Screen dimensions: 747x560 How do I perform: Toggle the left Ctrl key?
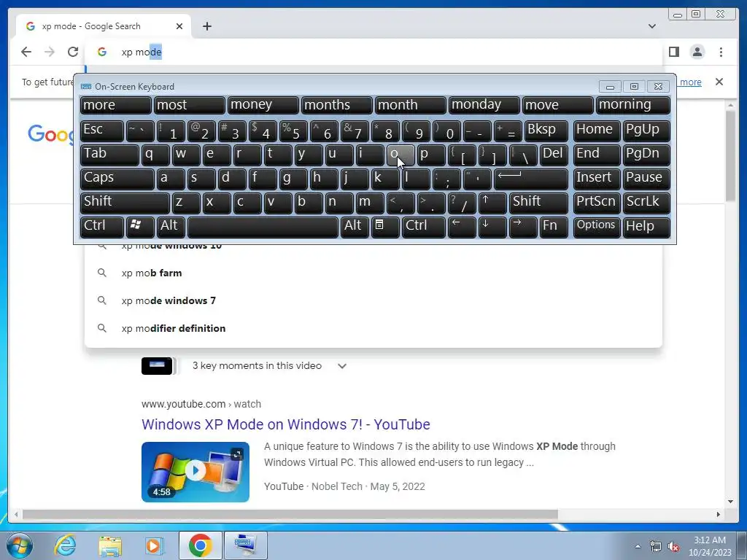102,227
